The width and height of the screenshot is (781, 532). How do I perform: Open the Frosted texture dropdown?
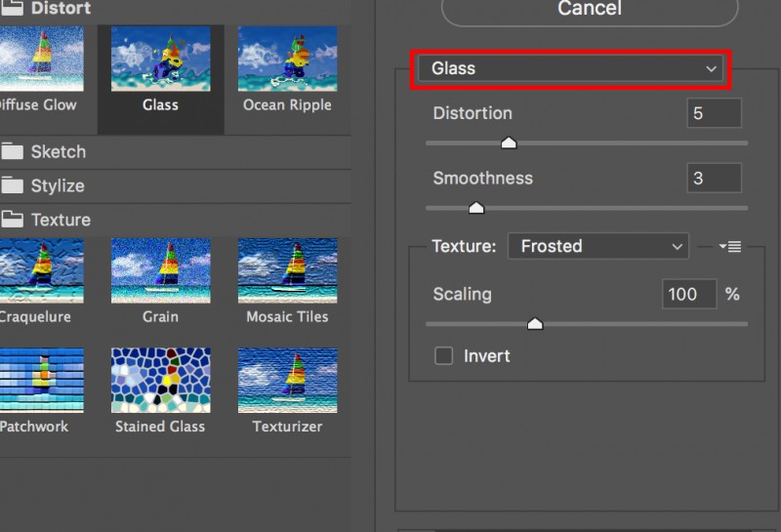[x=597, y=247]
